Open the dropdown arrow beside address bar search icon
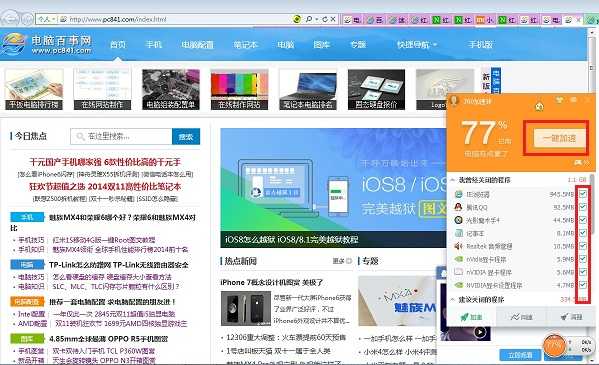 tap(317, 19)
